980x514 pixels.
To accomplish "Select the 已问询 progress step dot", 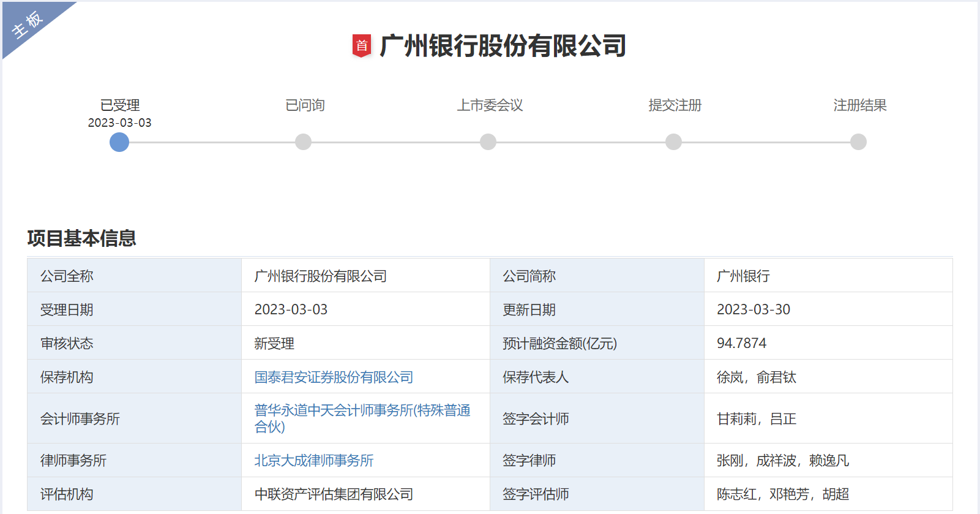I will click(x=303, y=142).
